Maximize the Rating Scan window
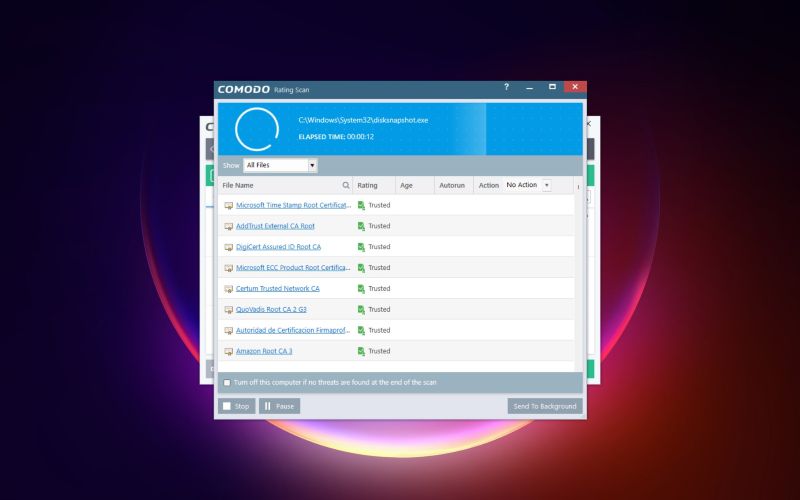800x500 pixels. coord(552,87)
